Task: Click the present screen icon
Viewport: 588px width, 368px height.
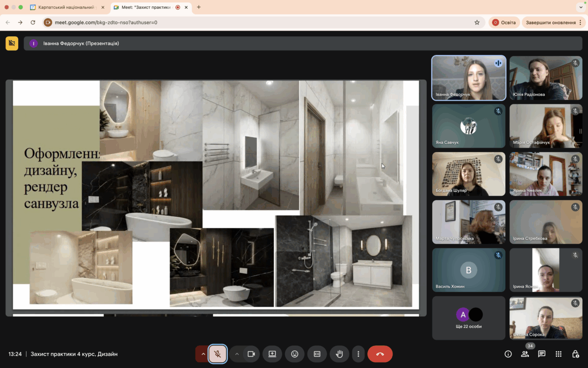Action: tap(272, 354)
